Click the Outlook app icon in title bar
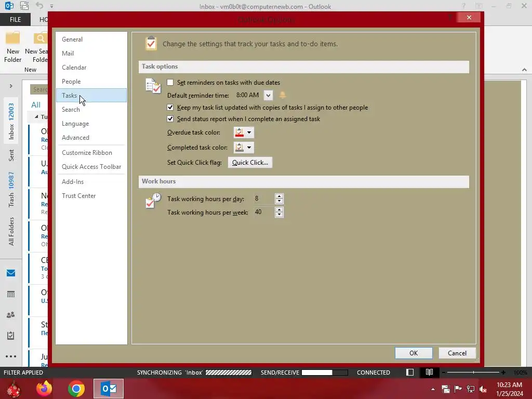 tap(9, 6)
